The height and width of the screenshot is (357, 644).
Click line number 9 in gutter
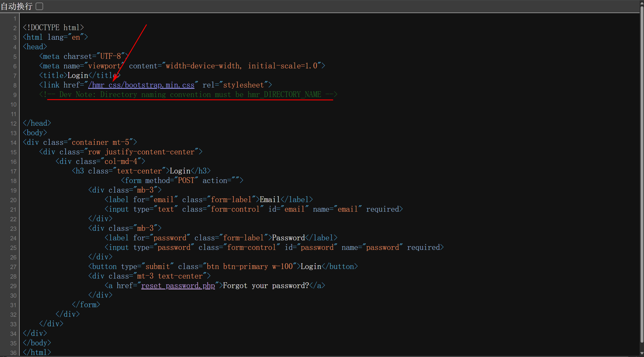tap(15, 95)
